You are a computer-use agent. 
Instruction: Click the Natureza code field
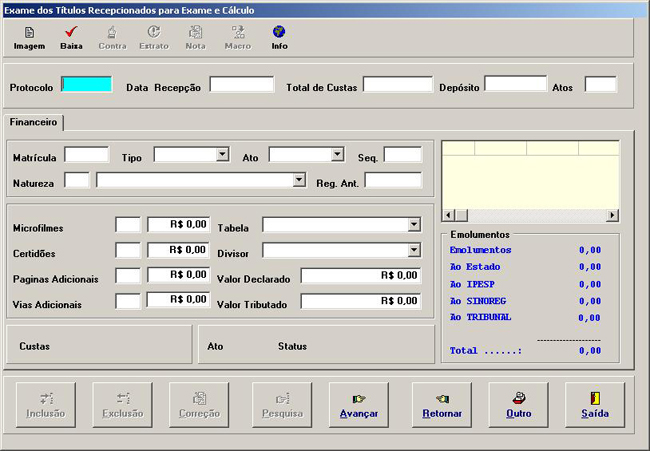pos(77,180)
